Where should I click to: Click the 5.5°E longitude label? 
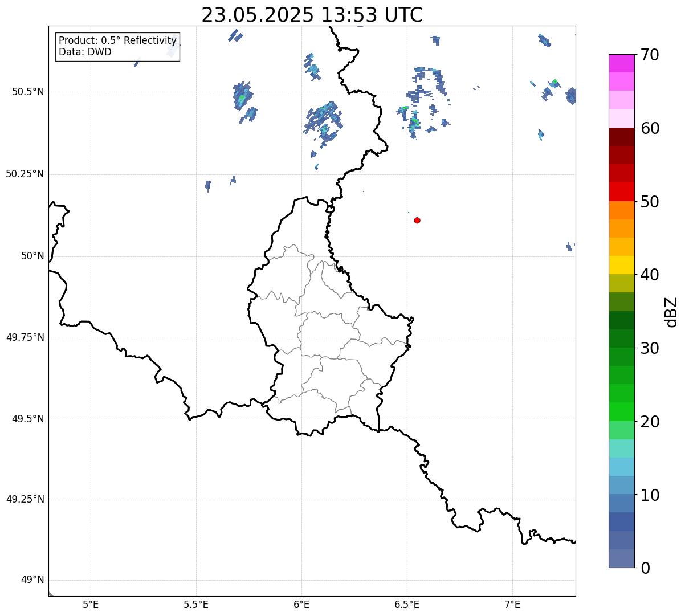tap(196, 605)
